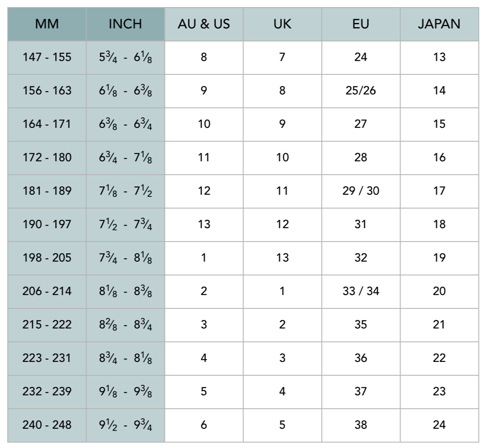Image resolution: width=484 pixels, height=448 pixels.
Task: Select the 147 - 155 MM cell
Action: [x=47, y=57]
